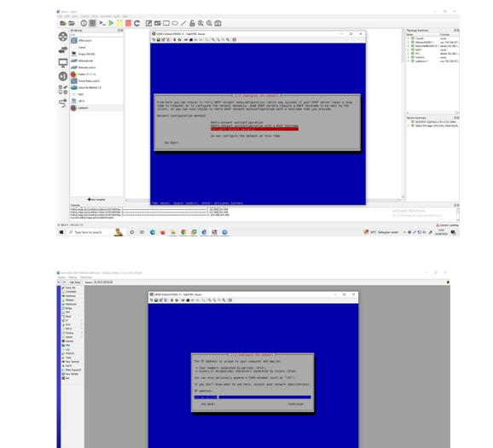Reload all nodes using the circular arrow icon
493x448 pixels.
click(x=136, y=23)
